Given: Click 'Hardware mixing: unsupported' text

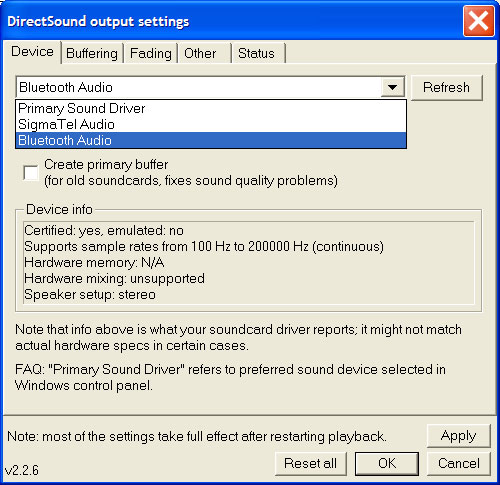Looking at the screenshot, I should [x=114, y=279].
